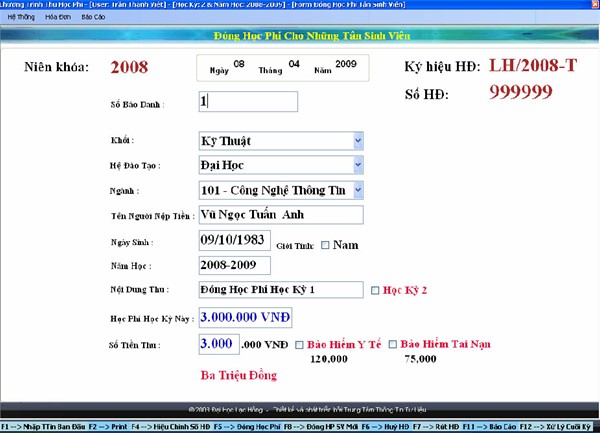Open the Hệ Thống menu
The height and width of the screenshot is (433, 600).
pyautogui.click(x=21, y=18)
